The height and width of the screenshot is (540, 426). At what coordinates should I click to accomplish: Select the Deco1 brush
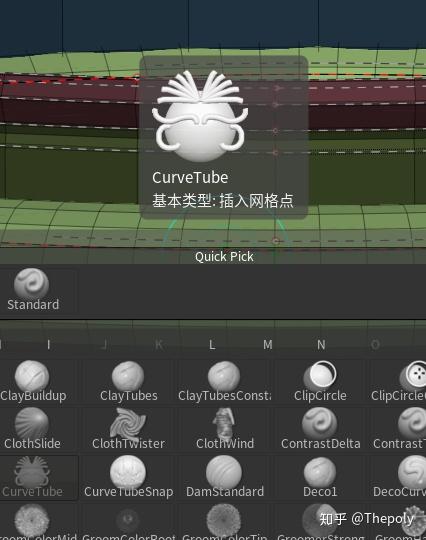pyautogui.click(x=320, y=477)
